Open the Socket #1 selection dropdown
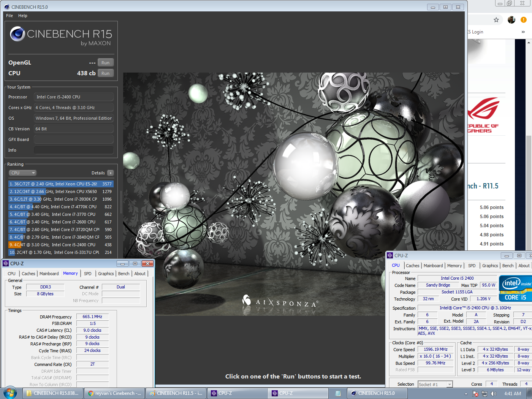The width and height of the screenshot is (532, 399). click(x=435, y=385)
